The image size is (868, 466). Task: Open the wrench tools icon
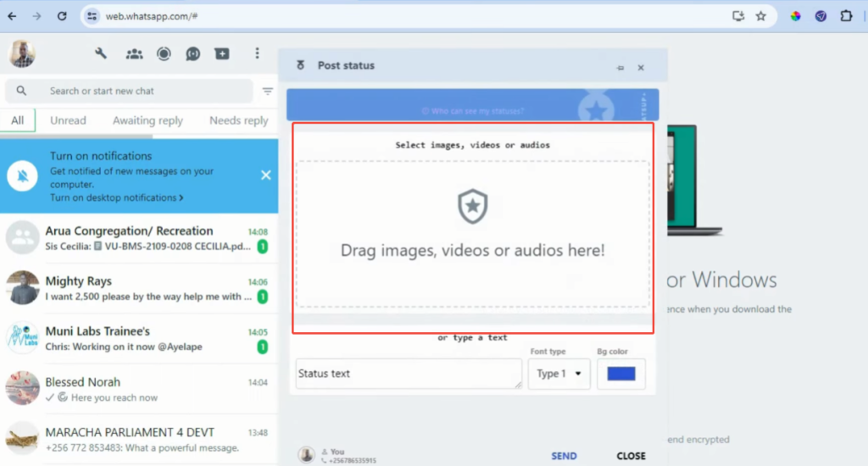click(101, 53)
